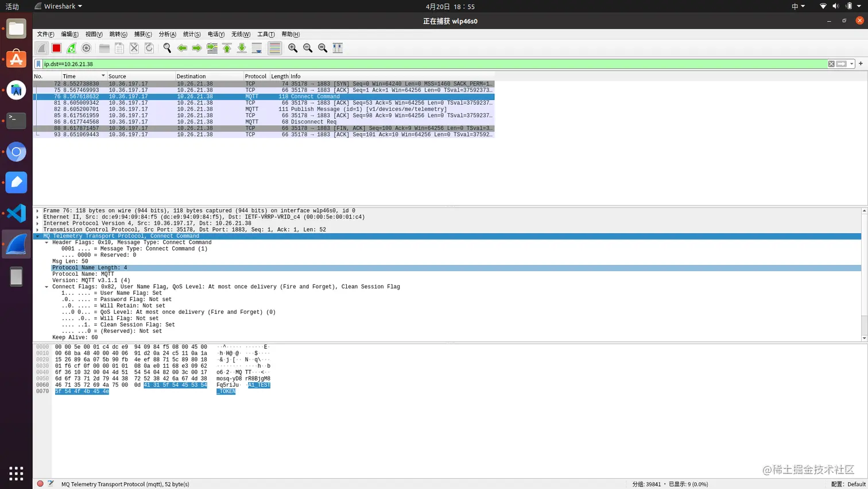Open the 文件(F) menu
Image resolution: width=868 pixels, height=489 pixels.
point(45,34)
